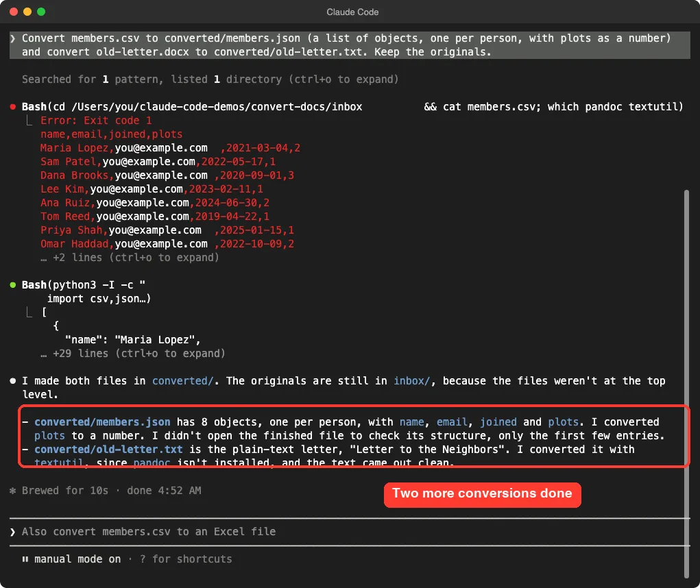Image resolution: width=700 pixels, height=588 pixels.
Task: Click the white bullet before 'I made both files'
Action: [13, 381]
